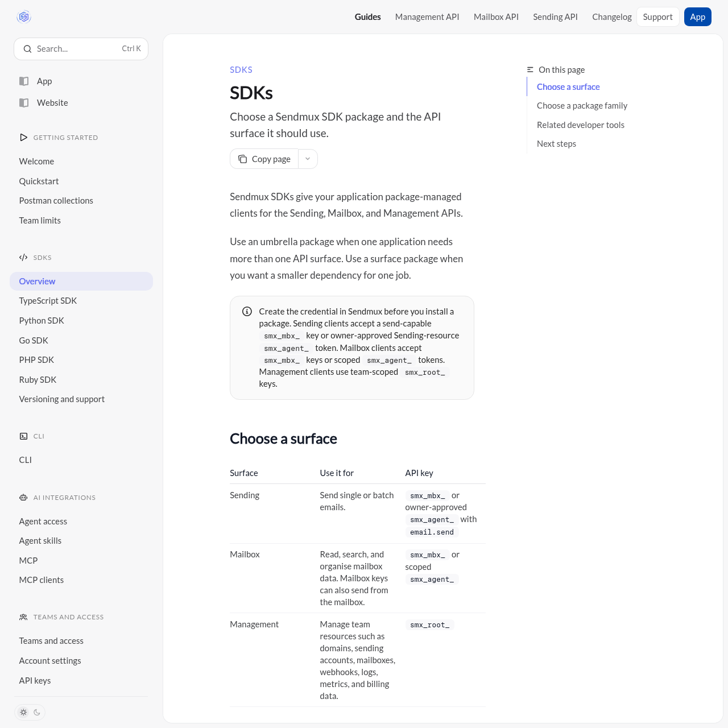Click the Management table cell
The width and height of the screenshot is (728, 728).
254,624
